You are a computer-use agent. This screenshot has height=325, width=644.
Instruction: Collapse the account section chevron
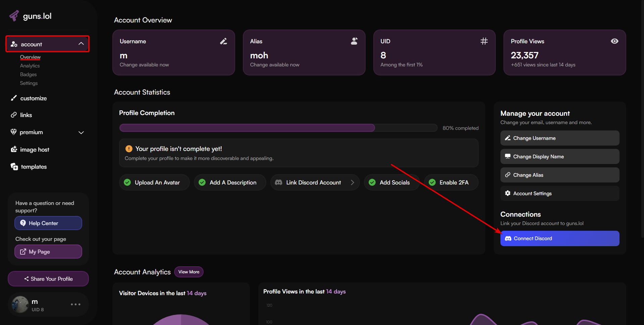pyautogui.click(x=81, y=44)
